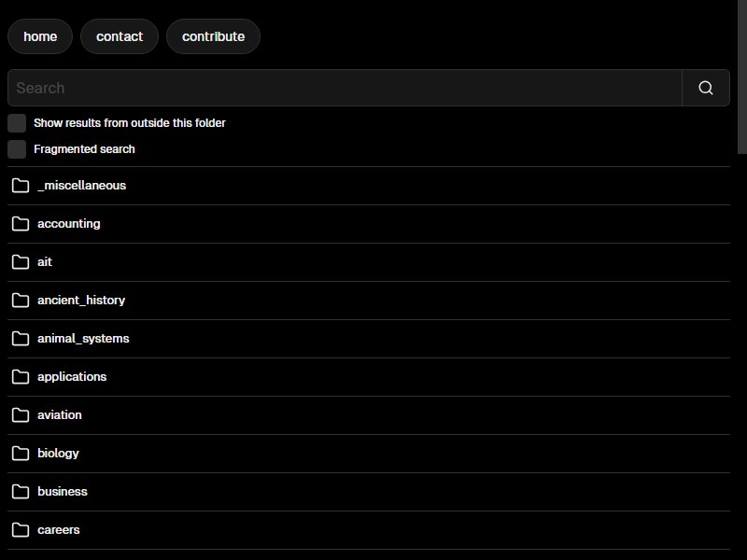This screenshot has height=560, width=747.
Task: Click the folder icon beside accounting
Action: pos(21,223)
